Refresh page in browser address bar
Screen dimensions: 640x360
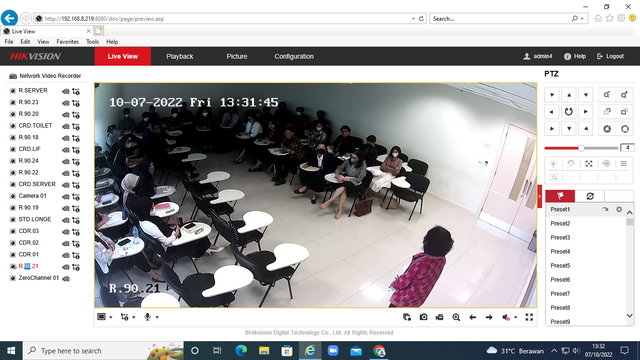[421, 19]
